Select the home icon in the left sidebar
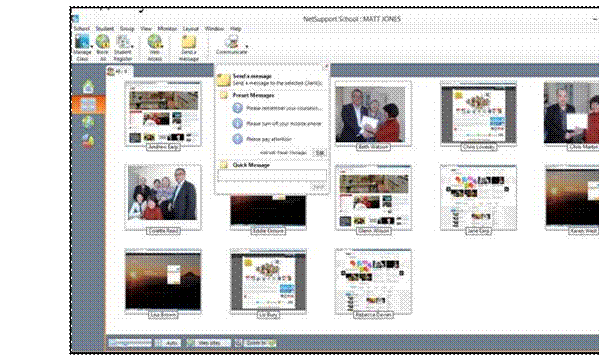 88,86
